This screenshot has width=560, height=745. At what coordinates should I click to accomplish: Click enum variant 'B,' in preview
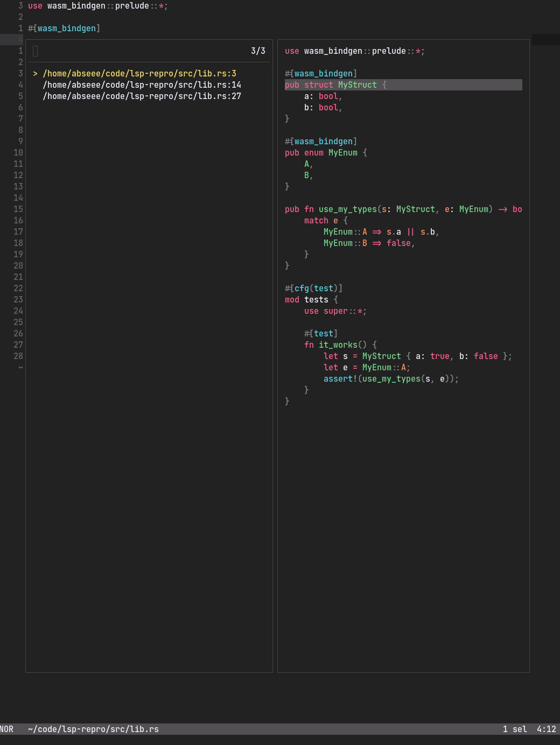click(309, 175)
